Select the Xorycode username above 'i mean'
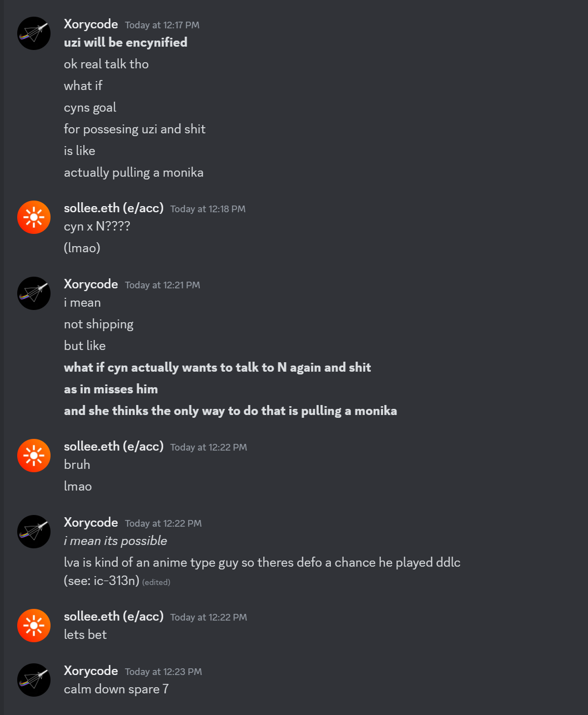588x715 pixels. pos(91,284)
